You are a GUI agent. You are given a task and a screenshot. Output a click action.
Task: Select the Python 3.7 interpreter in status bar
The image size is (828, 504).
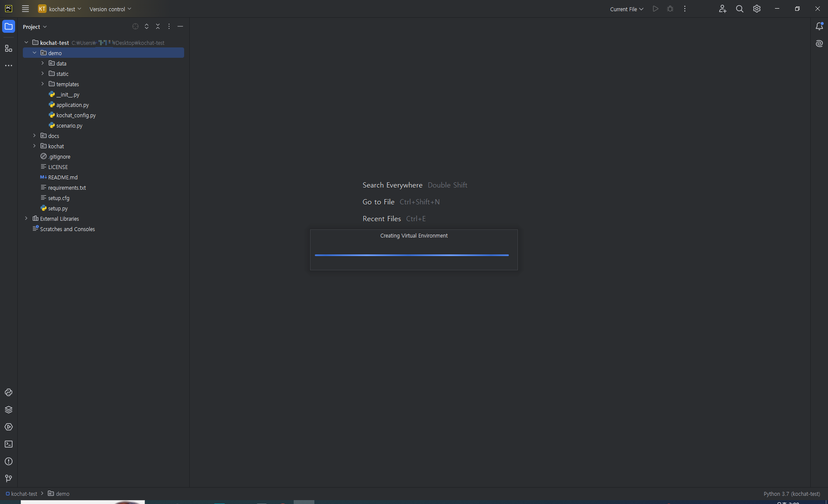click(x=791, y=494)
